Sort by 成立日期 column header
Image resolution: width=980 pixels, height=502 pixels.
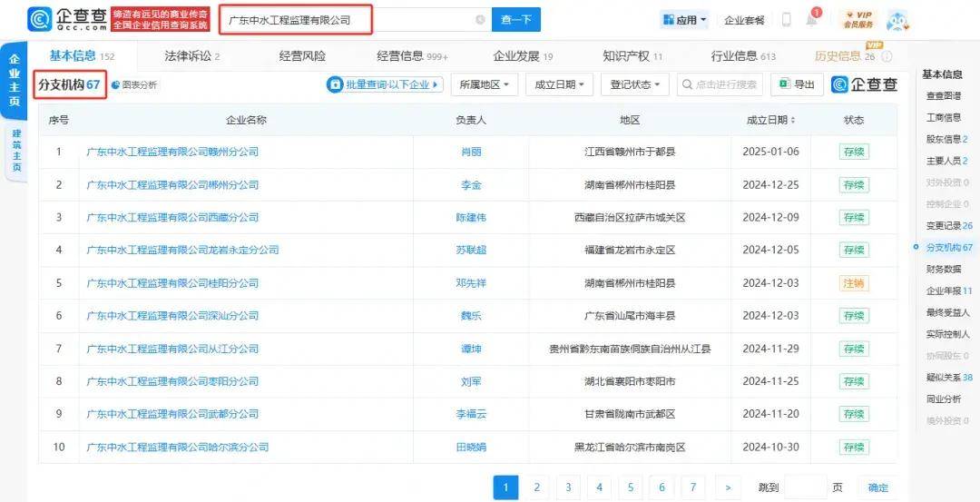coord(770,120)
